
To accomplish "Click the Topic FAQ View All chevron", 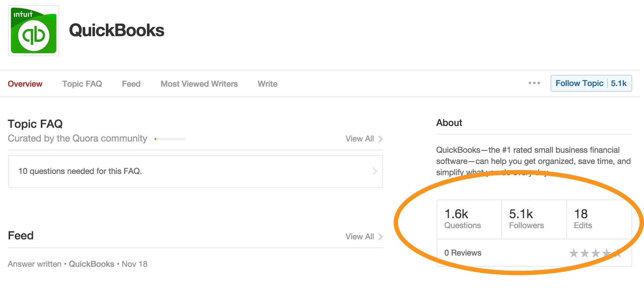I will point(381,139).
